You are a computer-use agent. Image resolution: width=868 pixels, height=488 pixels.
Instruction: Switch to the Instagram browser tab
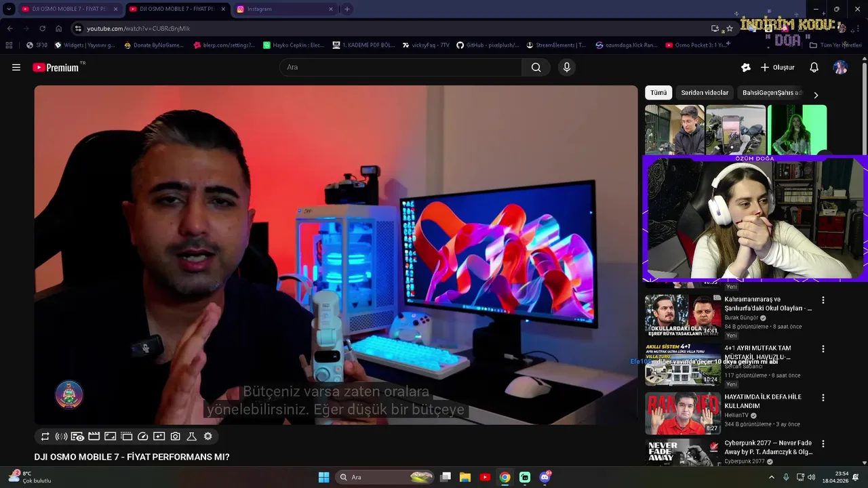(284, 9)
